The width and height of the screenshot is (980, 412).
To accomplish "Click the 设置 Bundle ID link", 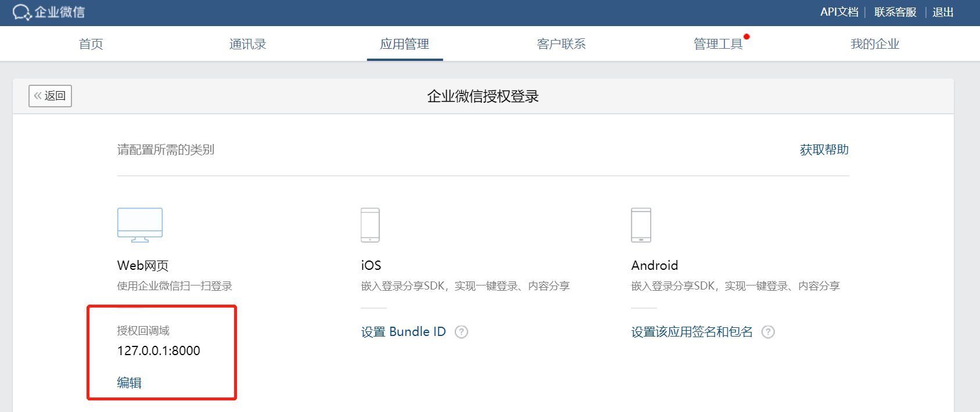I will (x=403, y=332).
